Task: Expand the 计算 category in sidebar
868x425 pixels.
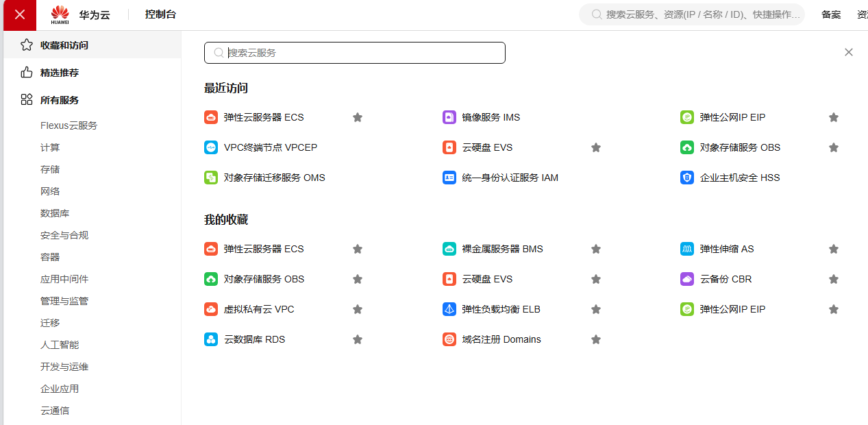Action: click(x=50, y=147)
